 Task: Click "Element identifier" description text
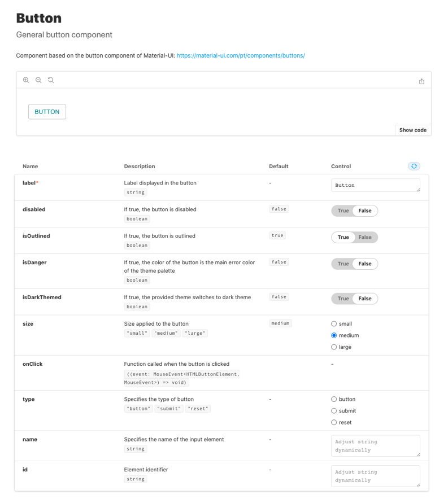[x=146, y=470]
